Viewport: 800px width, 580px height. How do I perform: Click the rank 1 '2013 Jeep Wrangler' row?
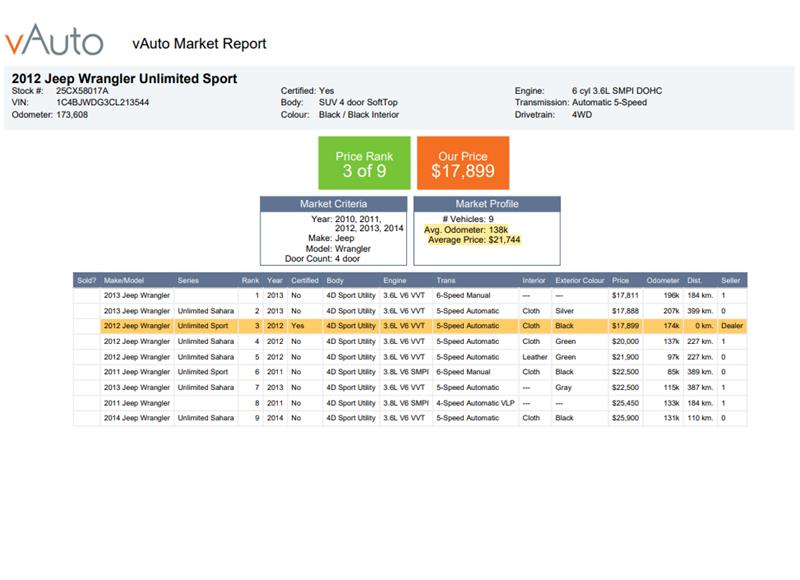[410, 295]
